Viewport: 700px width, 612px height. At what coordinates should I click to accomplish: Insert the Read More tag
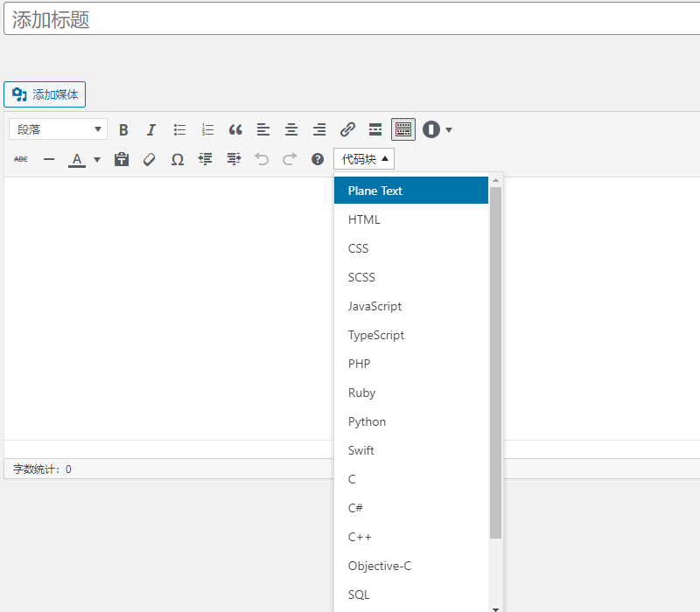click(x=375, y=129)
